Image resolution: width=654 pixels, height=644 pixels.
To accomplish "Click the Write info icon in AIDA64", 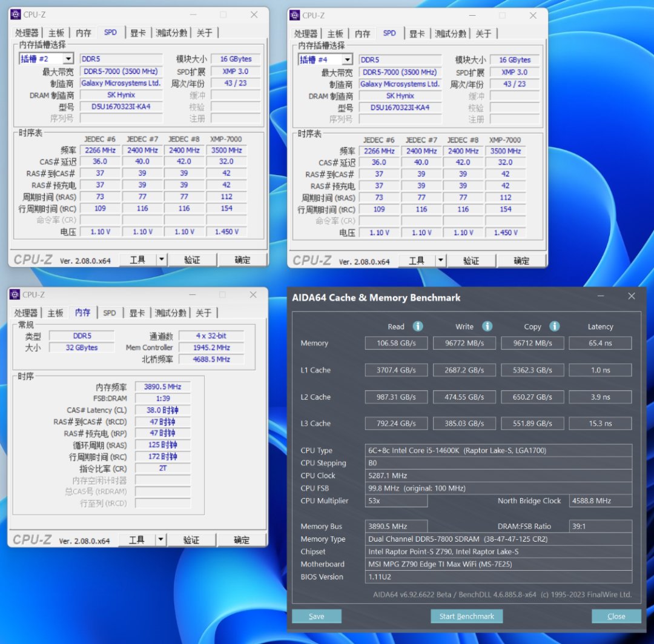I will (487, 327).
